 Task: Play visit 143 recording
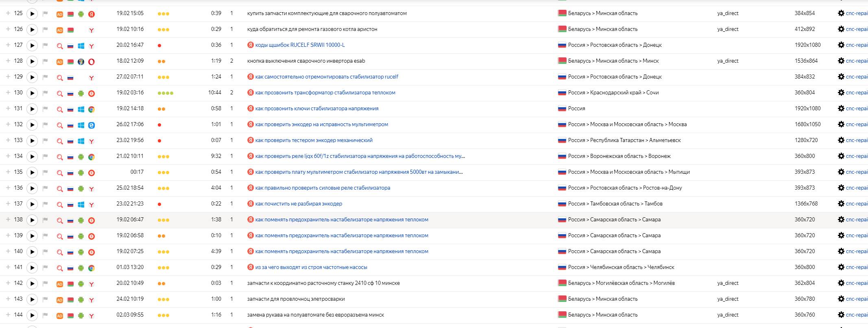[32, 299]
